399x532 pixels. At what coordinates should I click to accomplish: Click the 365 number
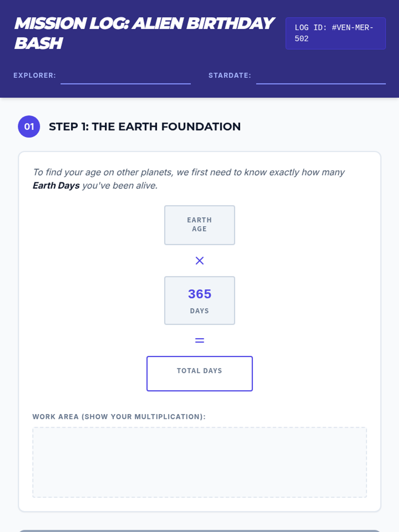[199, 294]
